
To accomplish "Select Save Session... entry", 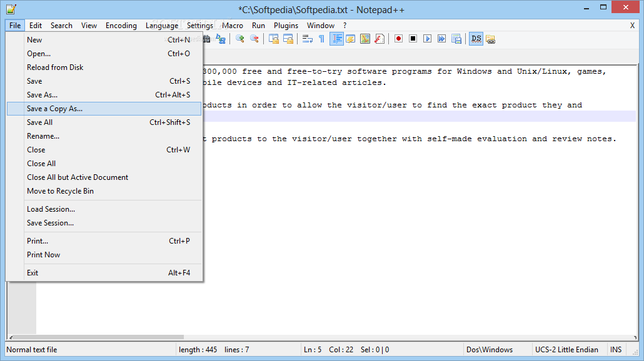I will point(104,223).
